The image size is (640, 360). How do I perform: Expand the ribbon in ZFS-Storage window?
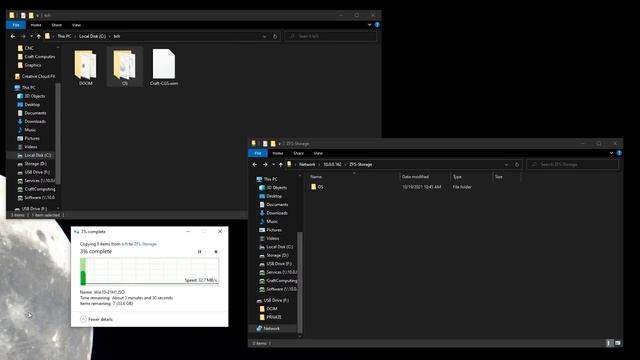click(611, 153)
